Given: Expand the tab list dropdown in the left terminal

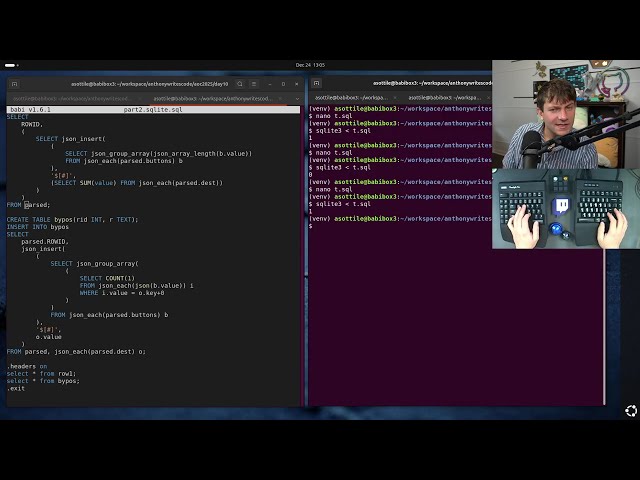Looking at the screenshot, I should pyautogui.click(x=297, y=99).
